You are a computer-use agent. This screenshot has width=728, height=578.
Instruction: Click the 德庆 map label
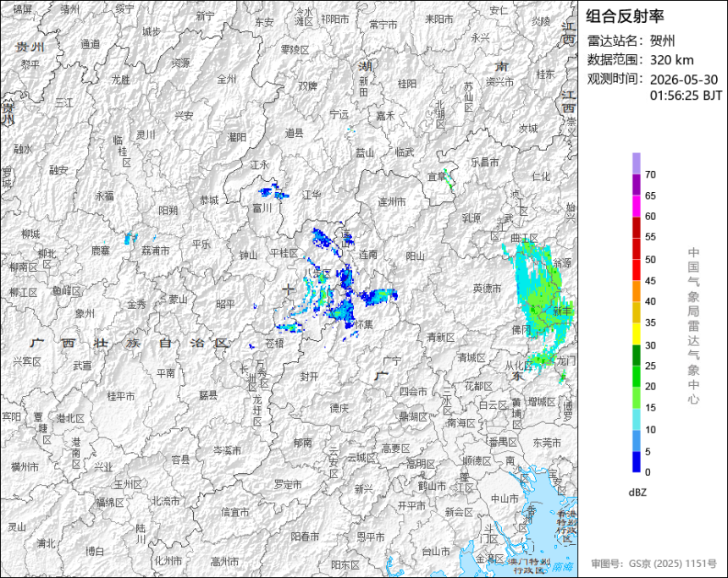(339, 408)
